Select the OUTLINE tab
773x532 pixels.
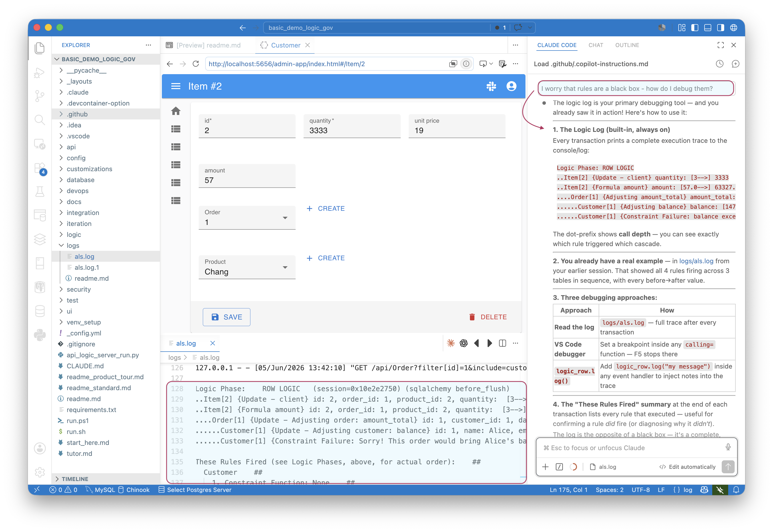coord(627,45)
